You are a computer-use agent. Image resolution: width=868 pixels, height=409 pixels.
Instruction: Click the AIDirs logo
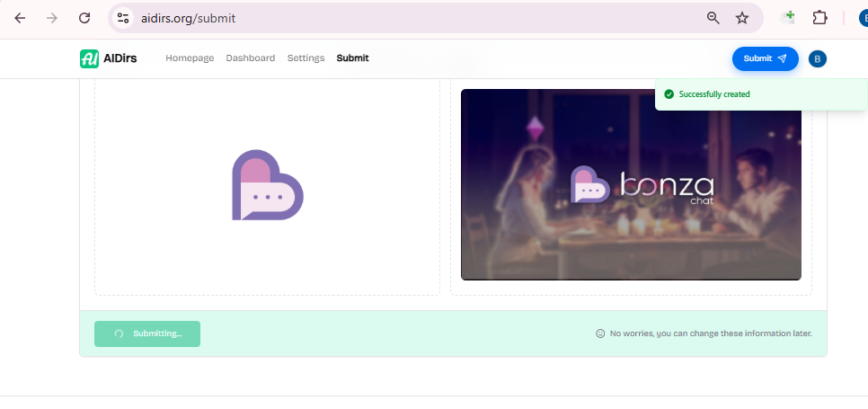pyautogui.click(x=102, y=58)
